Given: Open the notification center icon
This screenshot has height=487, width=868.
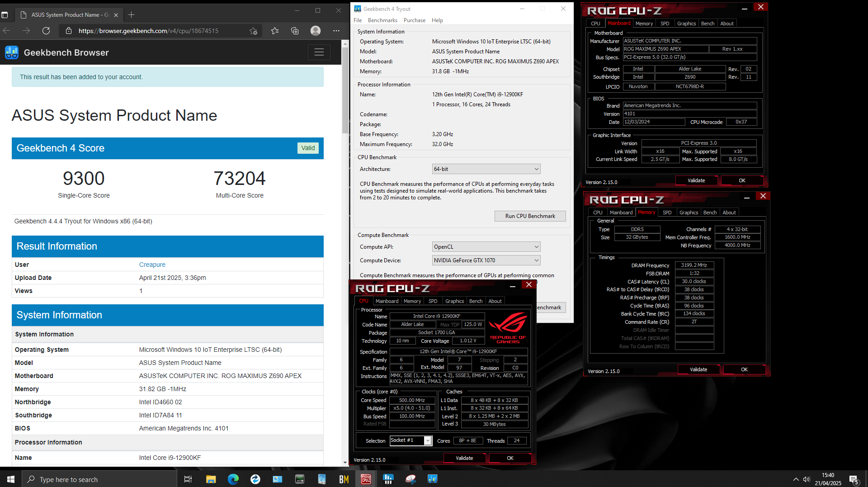Looking at the screenshot, I should (x=854, y=479).
